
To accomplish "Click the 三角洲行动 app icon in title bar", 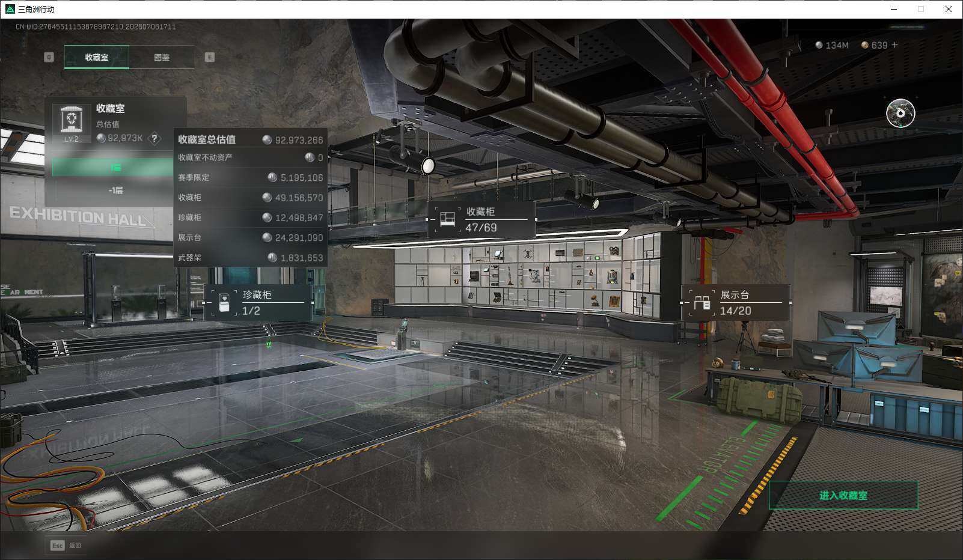I will tap(10, 9).
